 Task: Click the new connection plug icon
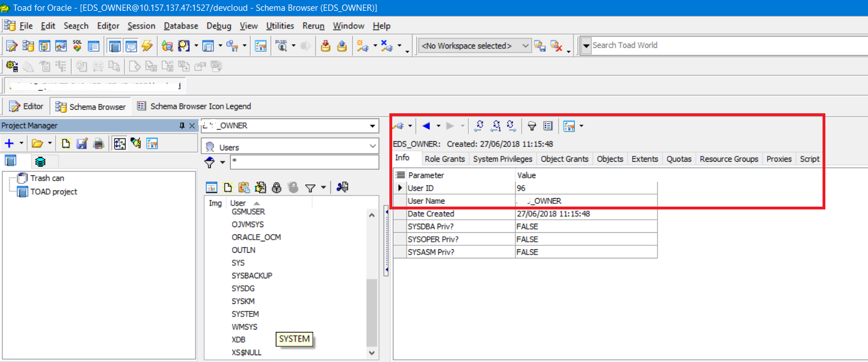click(x=363, y=46)
